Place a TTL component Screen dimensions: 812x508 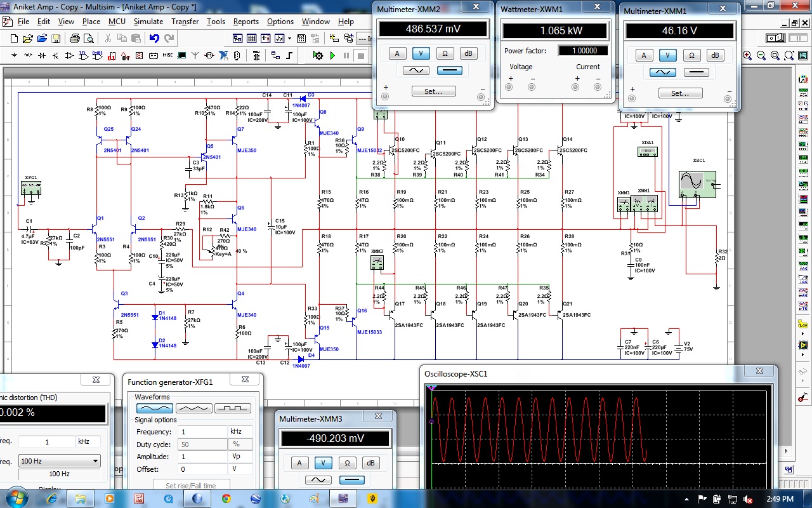click(x=83, y=55)
